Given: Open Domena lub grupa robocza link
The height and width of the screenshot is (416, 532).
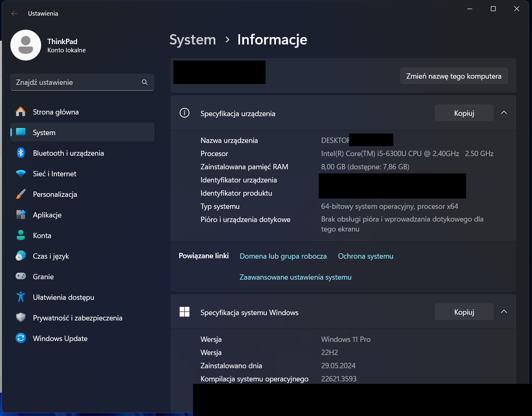Looking at the screenshot, I should pos(283,256).
